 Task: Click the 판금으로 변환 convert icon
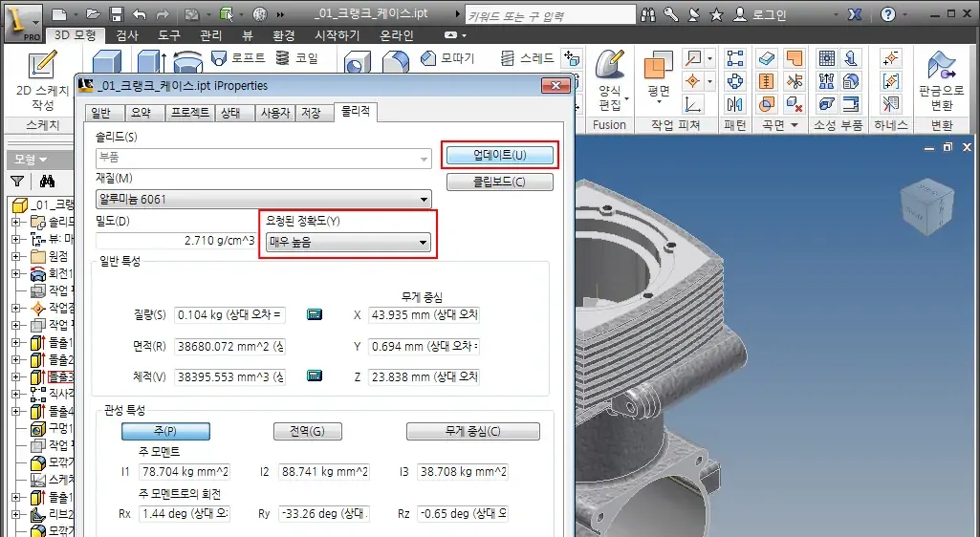pyautogui.click(x=941, y=81)
